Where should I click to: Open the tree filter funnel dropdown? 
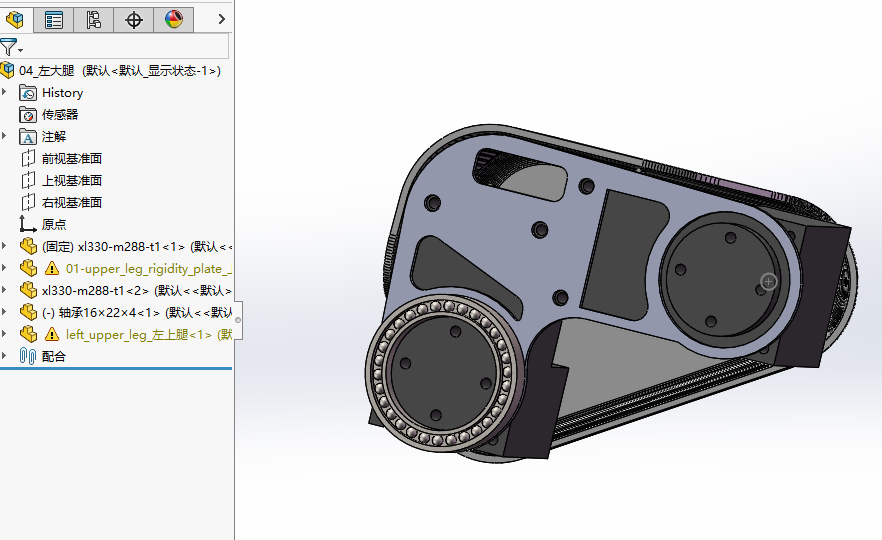tap(11, 47)
